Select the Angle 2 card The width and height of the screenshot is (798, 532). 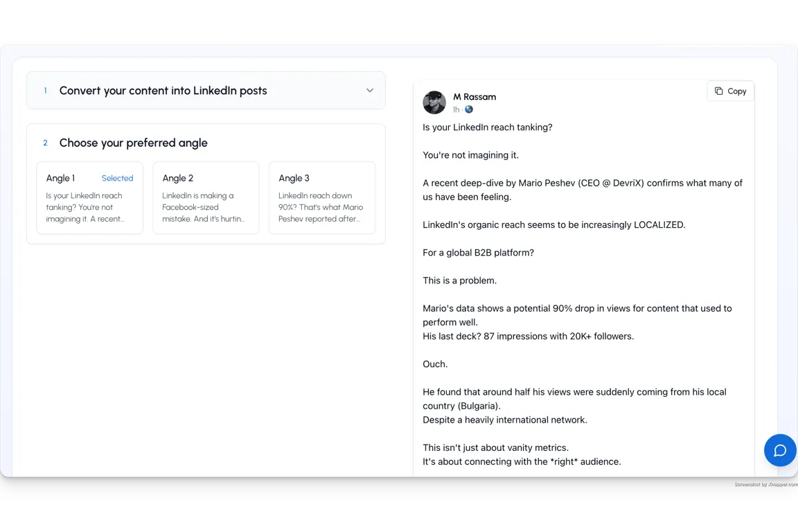click(x=206, y=198)
